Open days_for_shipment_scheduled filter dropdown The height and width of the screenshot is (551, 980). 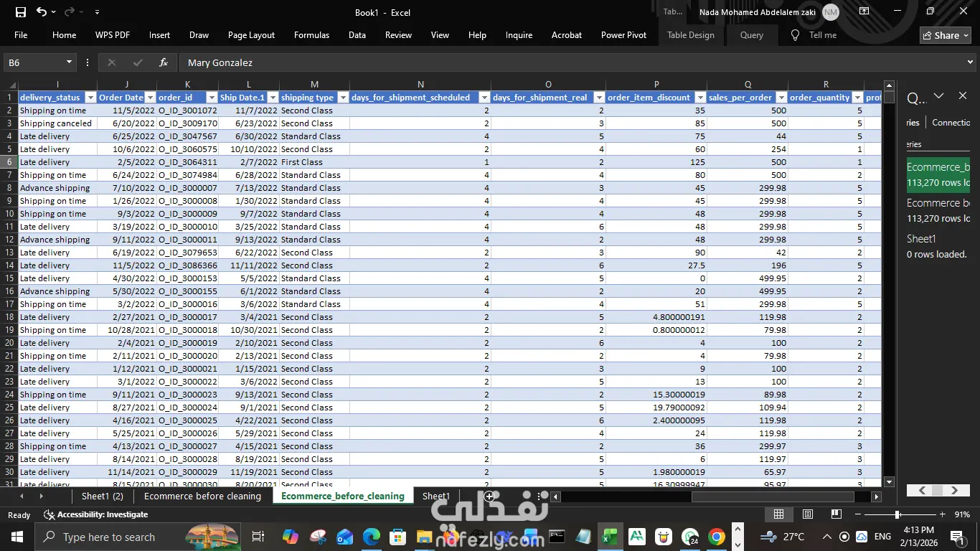484,98
